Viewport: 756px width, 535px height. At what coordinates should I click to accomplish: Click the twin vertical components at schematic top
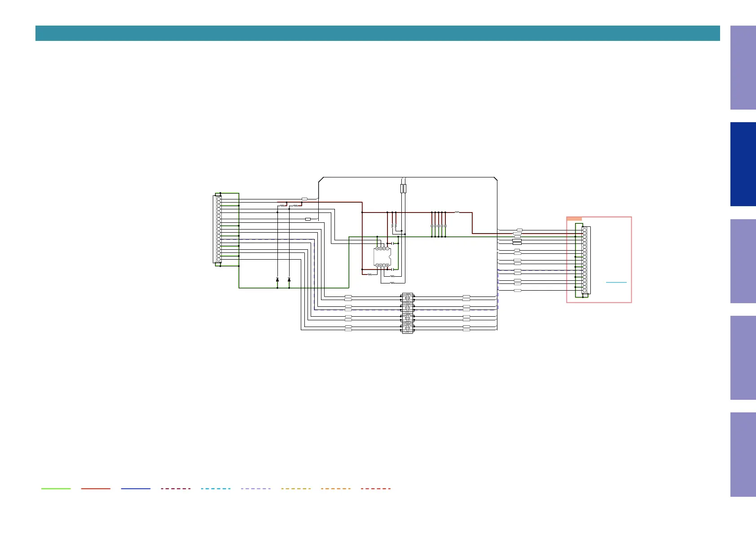pos(403,188)
